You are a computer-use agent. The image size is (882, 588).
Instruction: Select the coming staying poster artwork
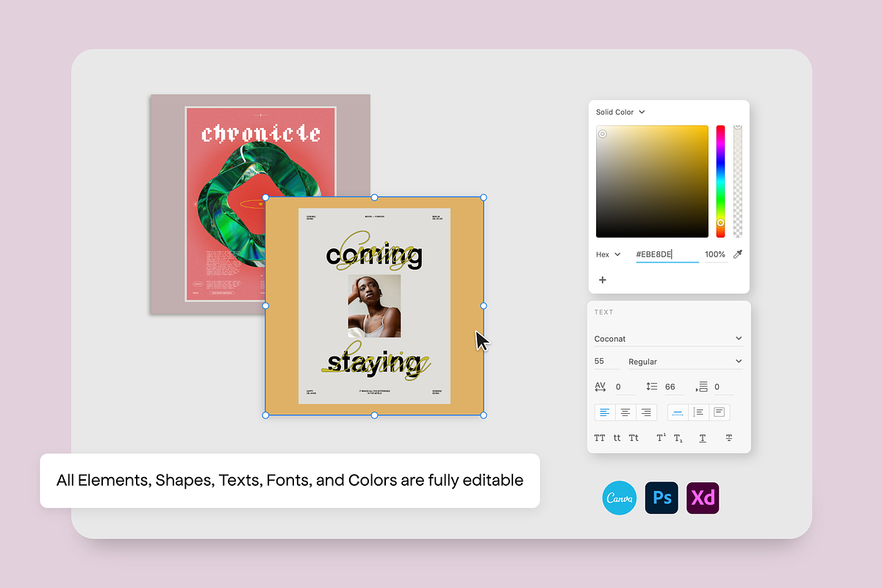click(x=374, y=306)
